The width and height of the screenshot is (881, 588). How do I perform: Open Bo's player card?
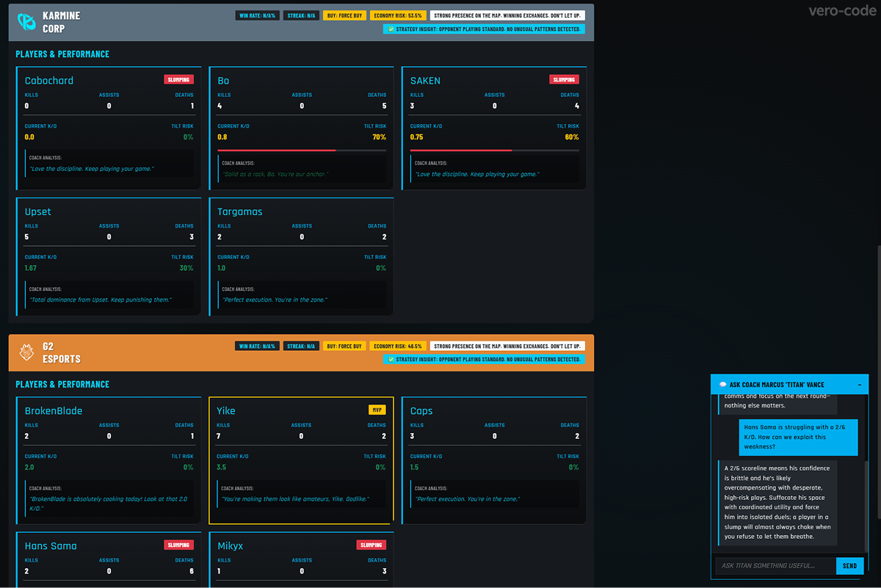[301, 128]
